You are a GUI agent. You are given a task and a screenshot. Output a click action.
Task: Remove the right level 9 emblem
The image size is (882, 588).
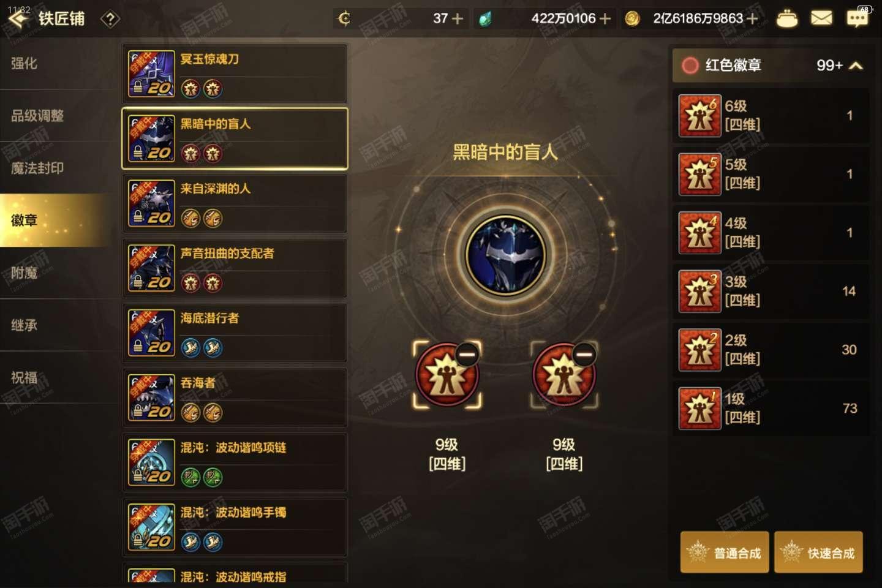click(x=584, y=354)
